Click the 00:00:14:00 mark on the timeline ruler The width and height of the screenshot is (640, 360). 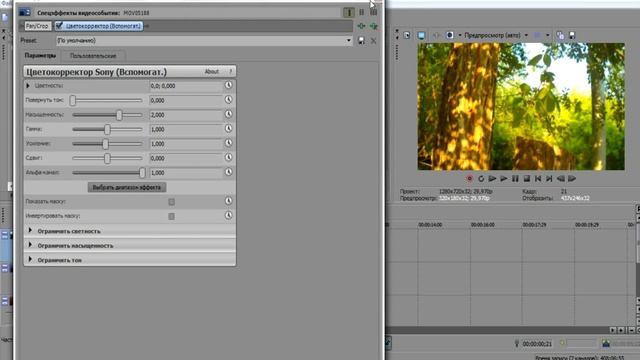[x=430, y=225]
